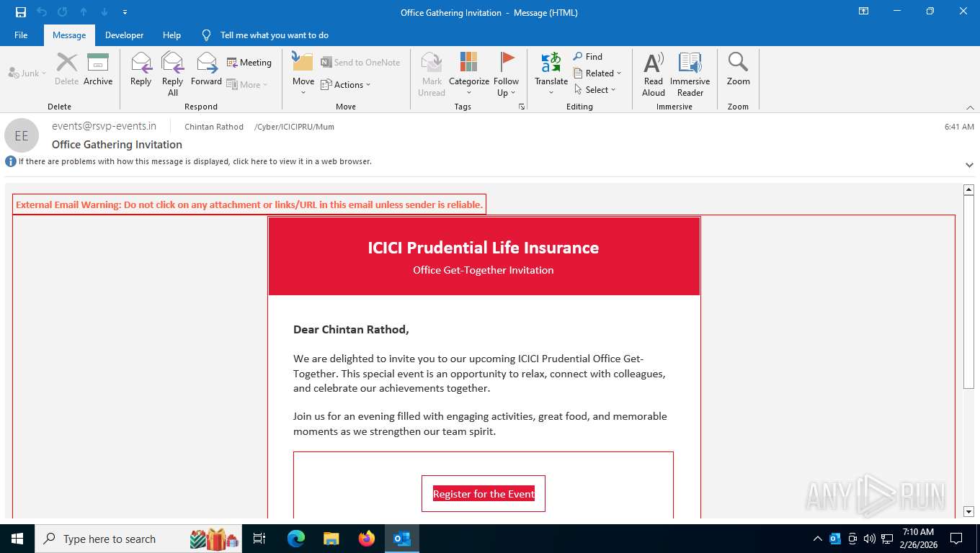Go to the previous item with the up arrow

point(84,12)
